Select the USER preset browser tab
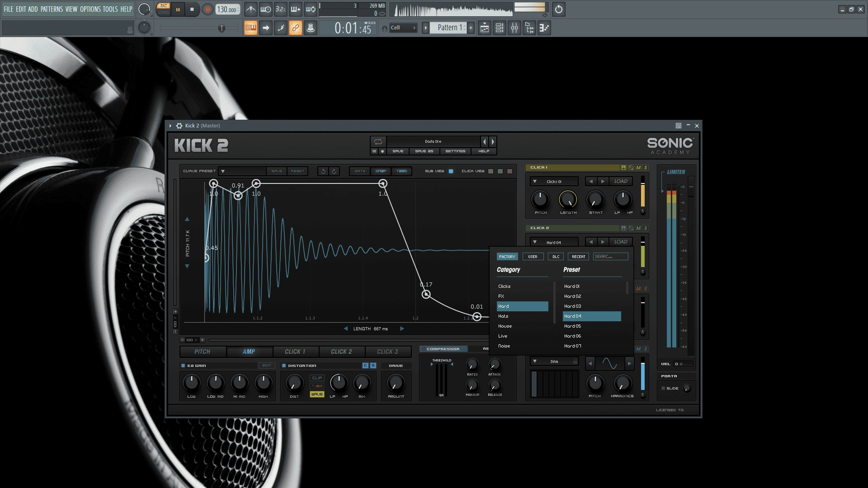 [533, 257]
